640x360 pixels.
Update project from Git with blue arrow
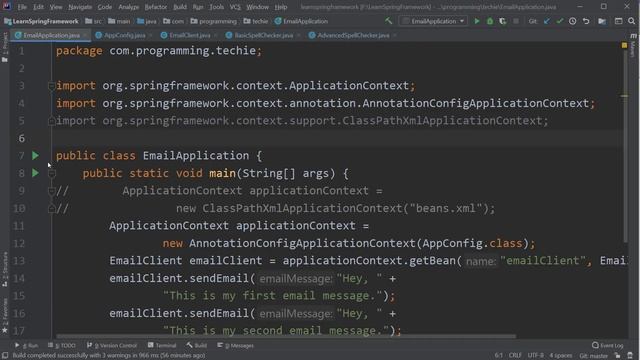pos(547,21)
